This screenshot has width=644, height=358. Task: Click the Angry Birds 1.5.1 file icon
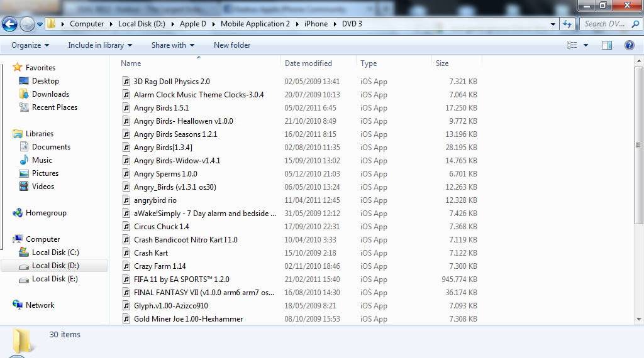coord(126,108)
